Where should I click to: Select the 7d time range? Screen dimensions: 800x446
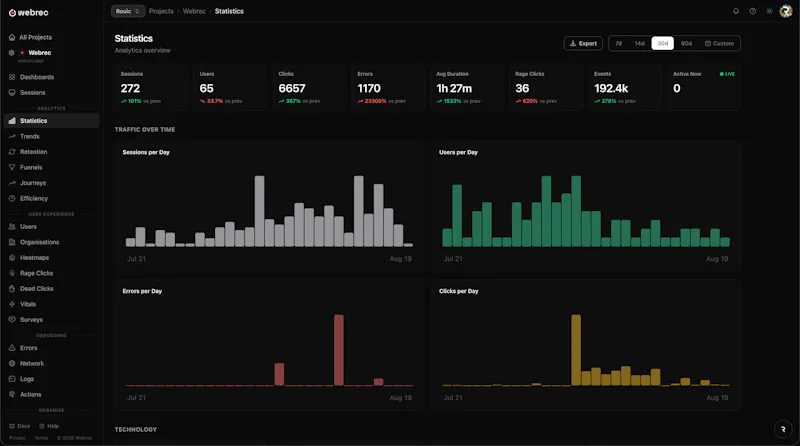pos(618,43)
